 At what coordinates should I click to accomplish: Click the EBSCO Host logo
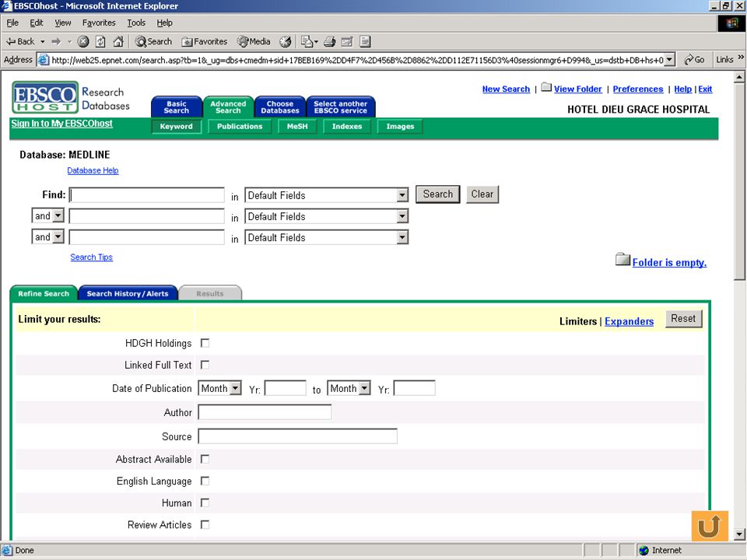click(x=45, y=97)
